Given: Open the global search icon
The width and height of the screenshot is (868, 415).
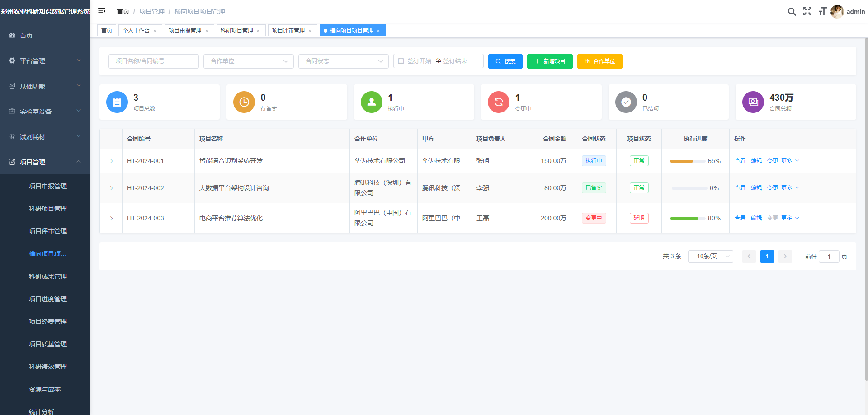Looking at the screenshot, I should 792,11.
